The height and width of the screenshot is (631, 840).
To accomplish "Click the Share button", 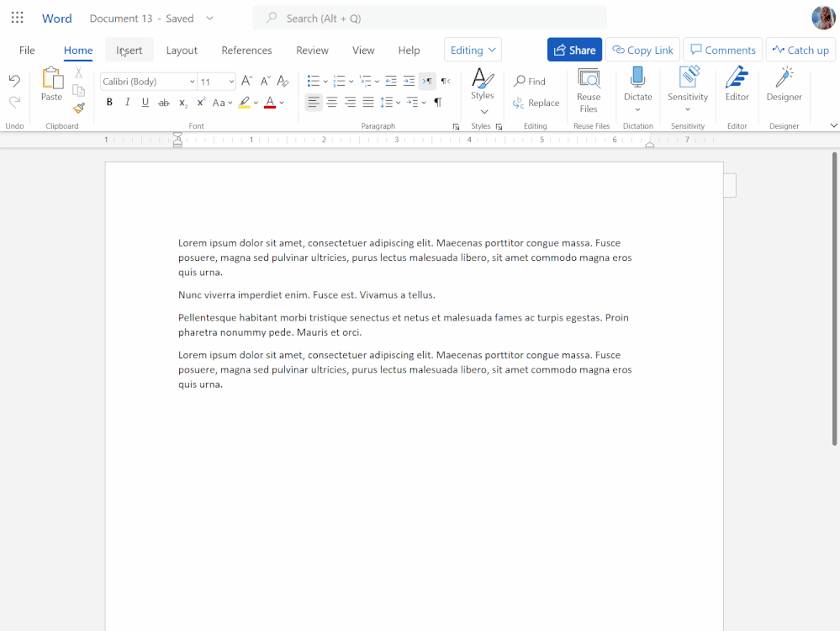I will (x=574, y=50).
